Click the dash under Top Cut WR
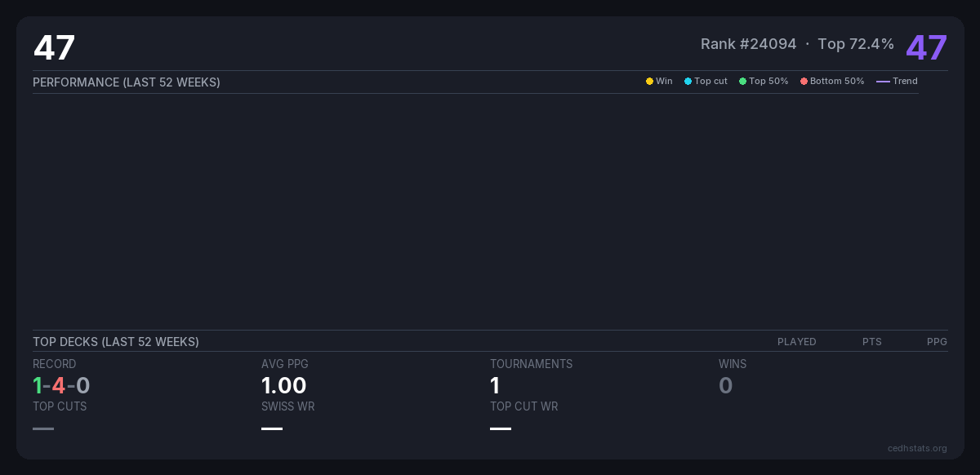The height and width of the screenshot is (475, 980). coord(501,428)
